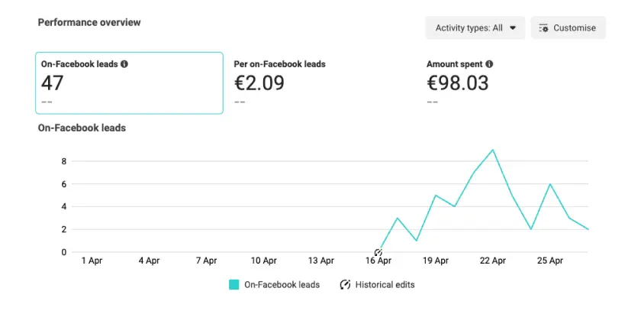
Task: Select the Per on-Facebook leads metric card
Action: pyautogui.click(x=320, y=83)
